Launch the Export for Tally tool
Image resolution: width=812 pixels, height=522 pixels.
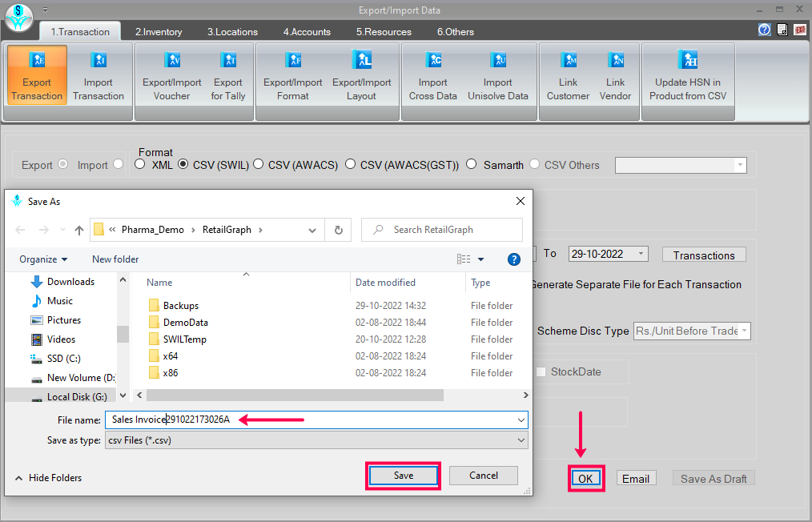228,75
